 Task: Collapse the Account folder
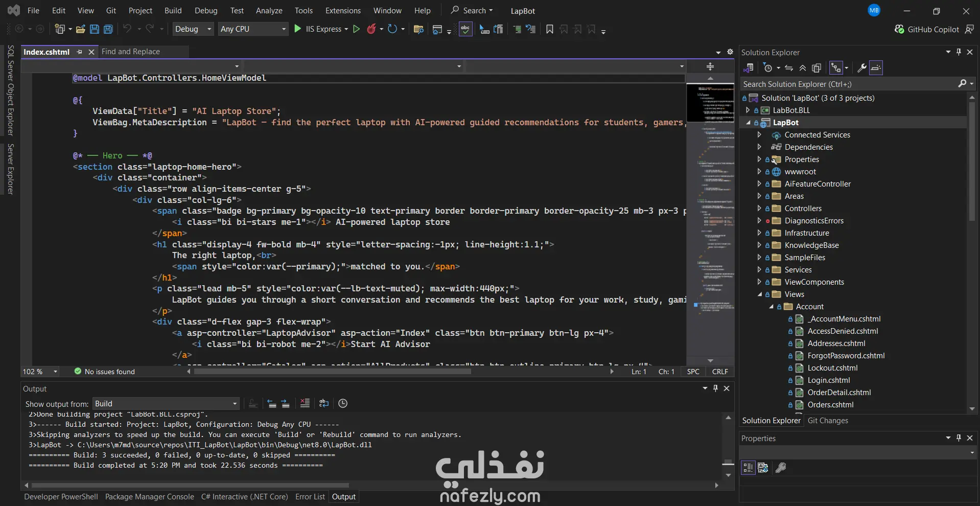click(771, 307)
